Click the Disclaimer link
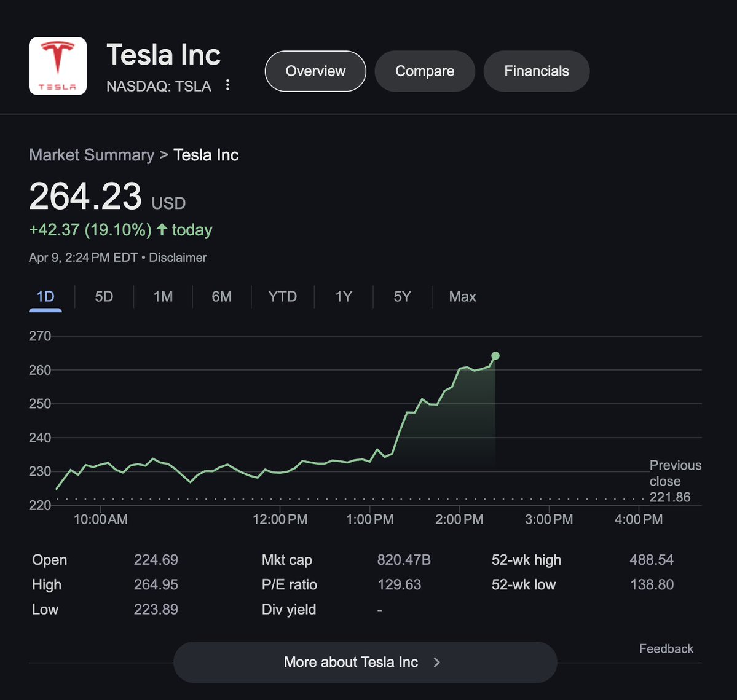The image size is (737, 700). point(178,258)
